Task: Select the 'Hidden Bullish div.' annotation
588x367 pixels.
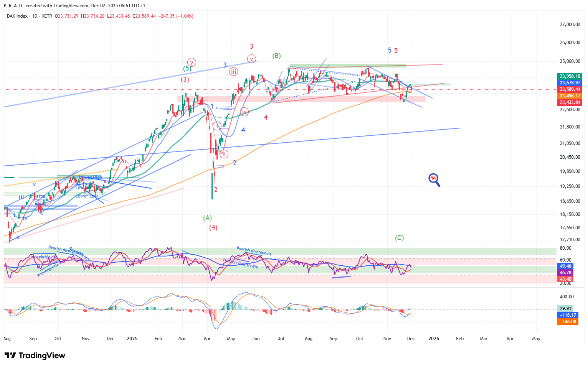Action: click(x=241, y=263)
